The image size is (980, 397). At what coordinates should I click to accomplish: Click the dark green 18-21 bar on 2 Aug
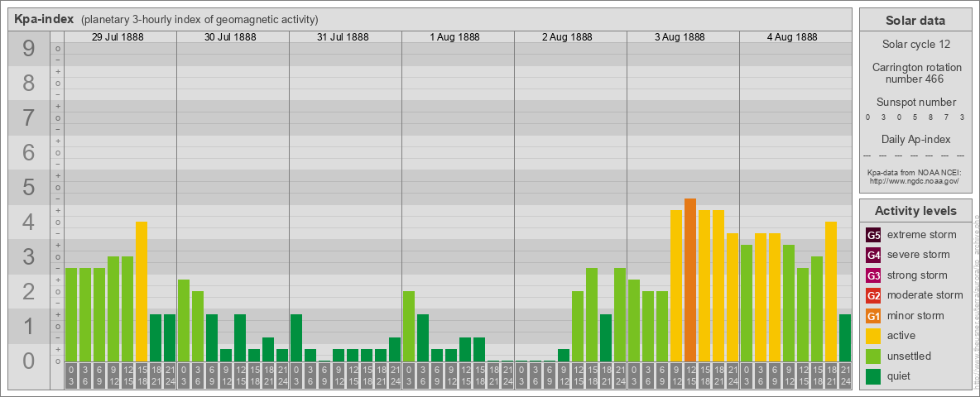coord(606,337)
